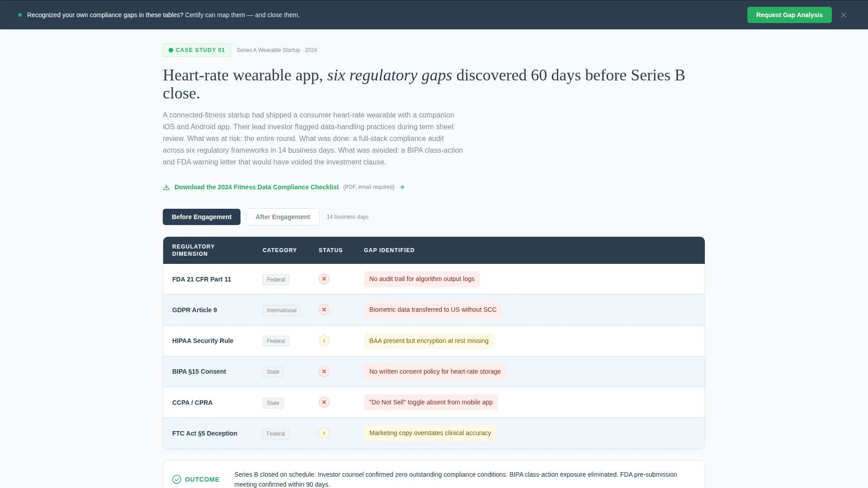Viewport: 868px width, 488px height.
Task: Click the red X status icon for BIPA §15 Consent
Action: 324,371
